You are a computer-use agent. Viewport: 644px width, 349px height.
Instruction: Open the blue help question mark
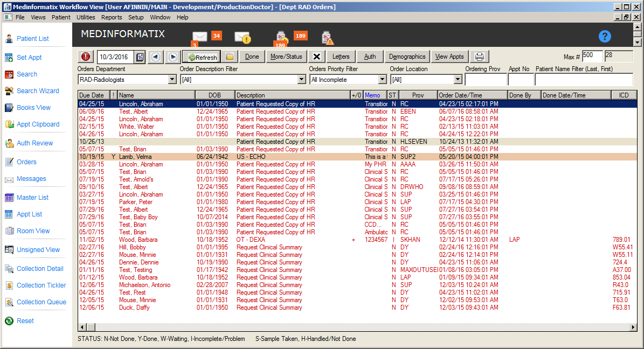point(605,37)
